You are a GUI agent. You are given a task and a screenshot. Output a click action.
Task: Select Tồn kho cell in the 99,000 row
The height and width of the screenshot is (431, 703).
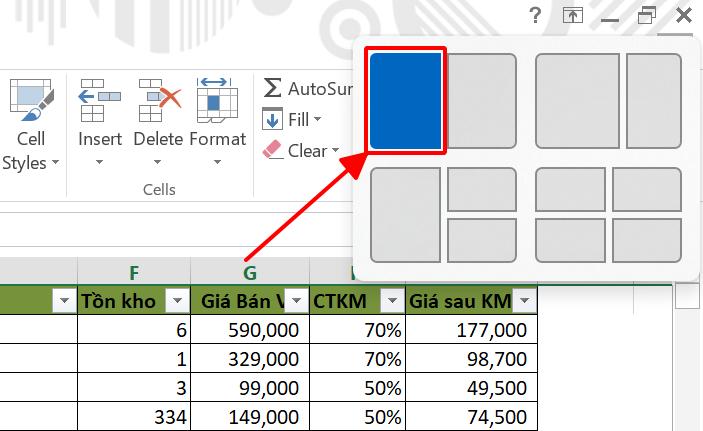134,387
